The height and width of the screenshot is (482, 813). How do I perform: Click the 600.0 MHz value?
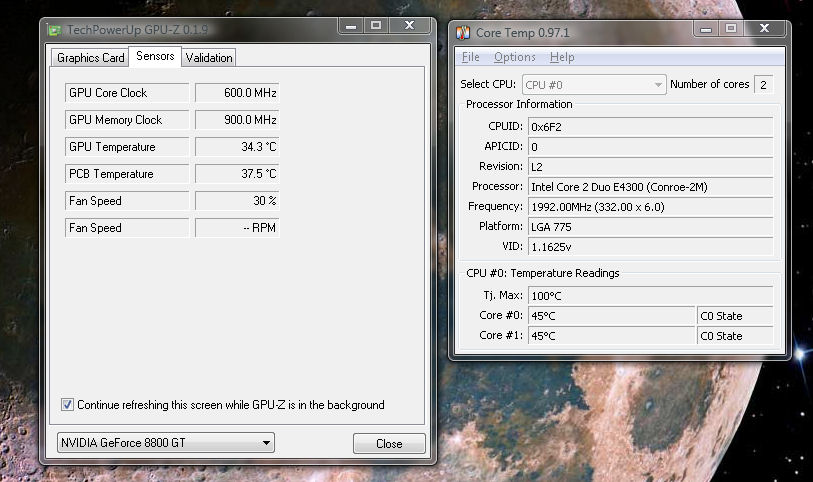(237, 93)
